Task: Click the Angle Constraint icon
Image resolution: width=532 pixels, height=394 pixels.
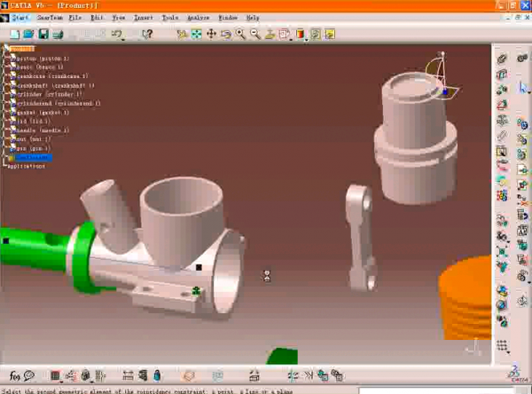Action: 502,105
